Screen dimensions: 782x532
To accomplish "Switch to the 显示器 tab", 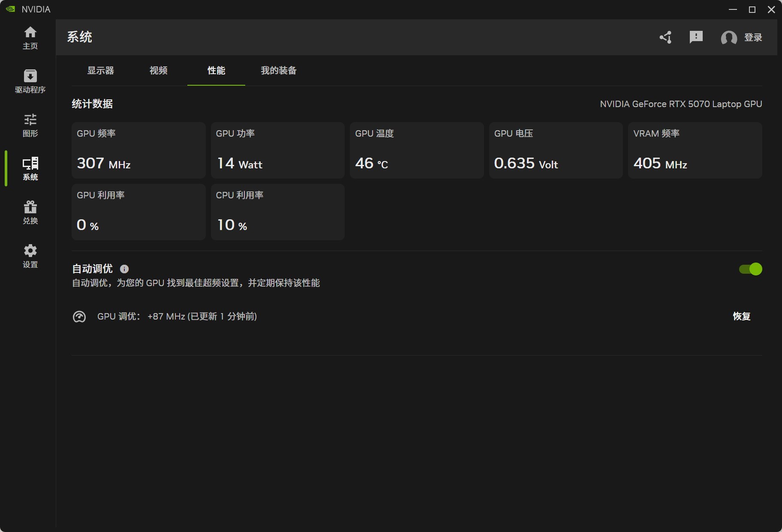I will coord(101,71).
